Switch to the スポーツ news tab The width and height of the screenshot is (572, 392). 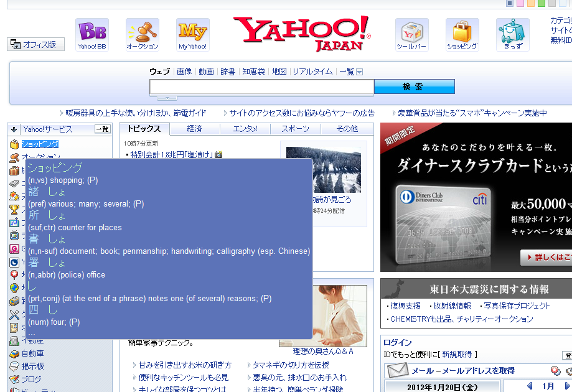click(x=296, y=129)
